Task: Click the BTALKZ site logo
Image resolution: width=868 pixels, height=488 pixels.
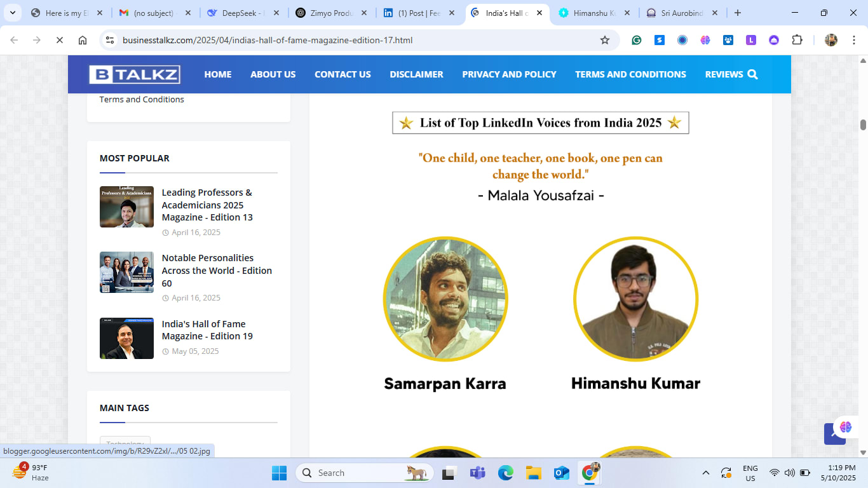Action: [135, 74]
